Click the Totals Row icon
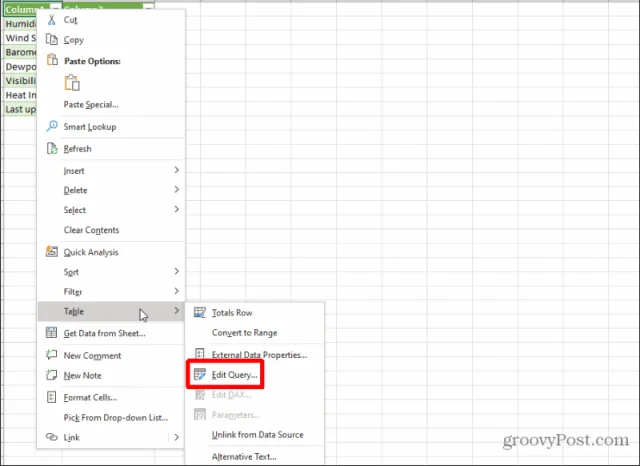Screen dimensions: 640x466 point(200,313)
